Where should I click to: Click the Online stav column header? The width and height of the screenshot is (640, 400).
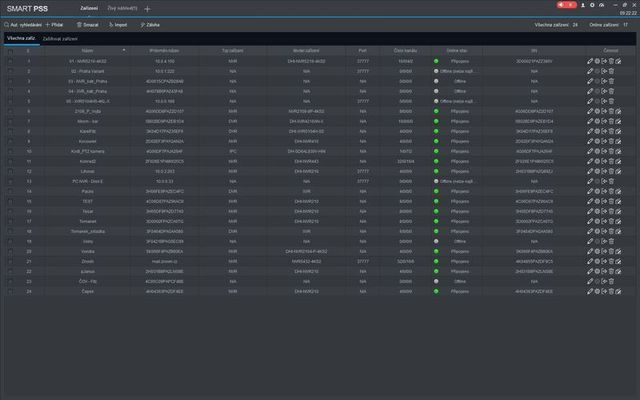(x=459, y=50)
